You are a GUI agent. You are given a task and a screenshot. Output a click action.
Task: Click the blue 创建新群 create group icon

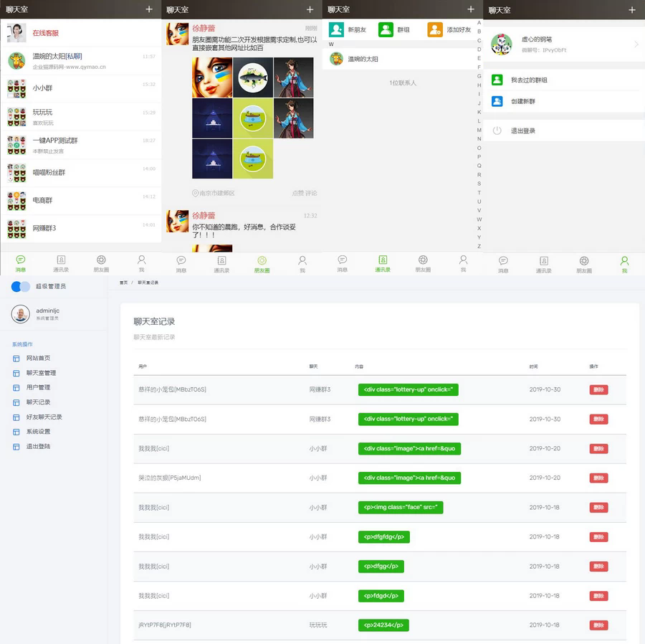click(x=497, y=101)
